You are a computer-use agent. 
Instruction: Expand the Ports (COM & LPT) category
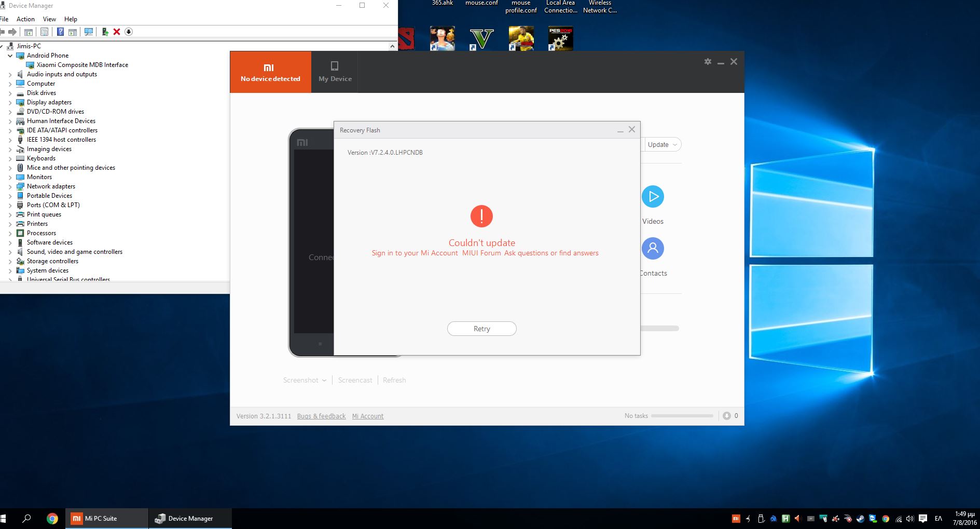click(10, 205)
